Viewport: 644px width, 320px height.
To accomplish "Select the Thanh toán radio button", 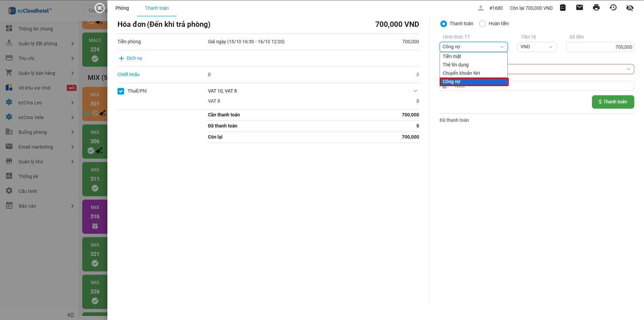I will point(443,24).
